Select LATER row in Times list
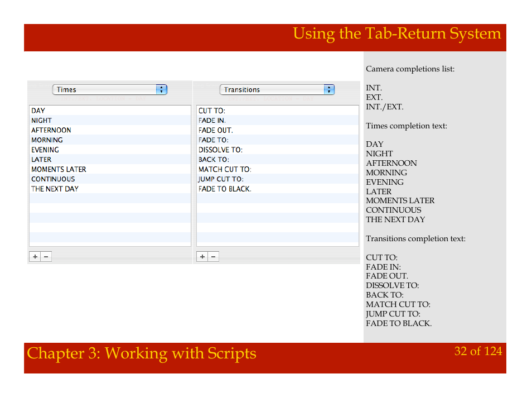Viewport: 532px width, 412px height. [x=110, y=160]
